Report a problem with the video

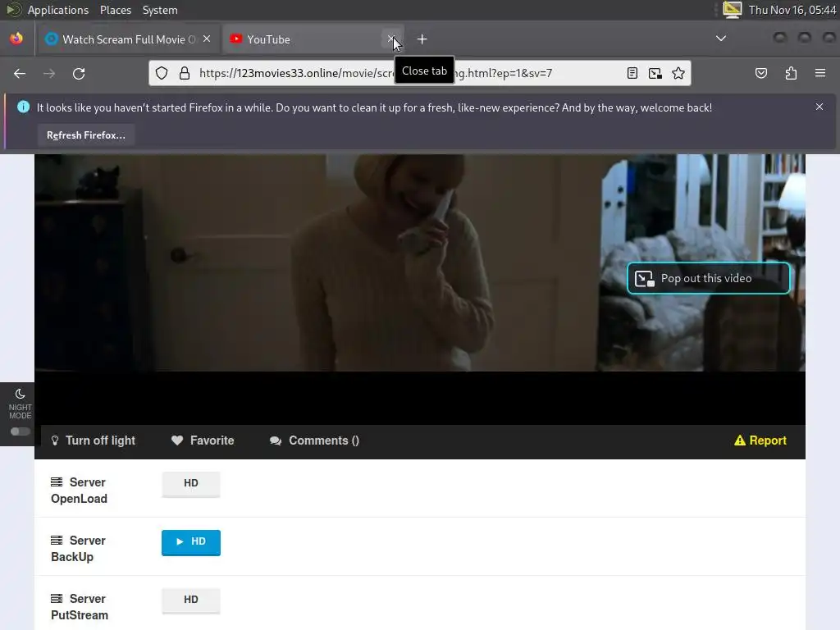760,441
